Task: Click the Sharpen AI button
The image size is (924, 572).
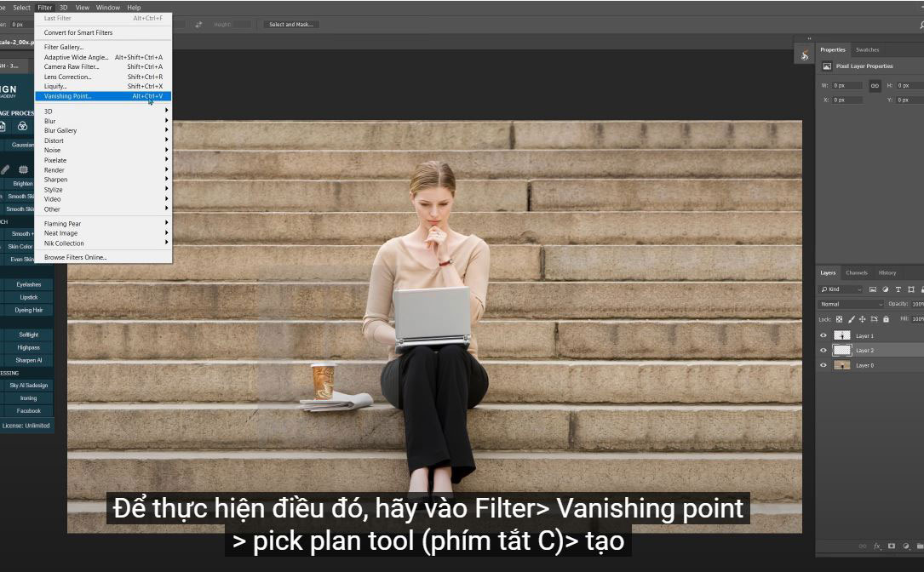Action: pos(27,360)
